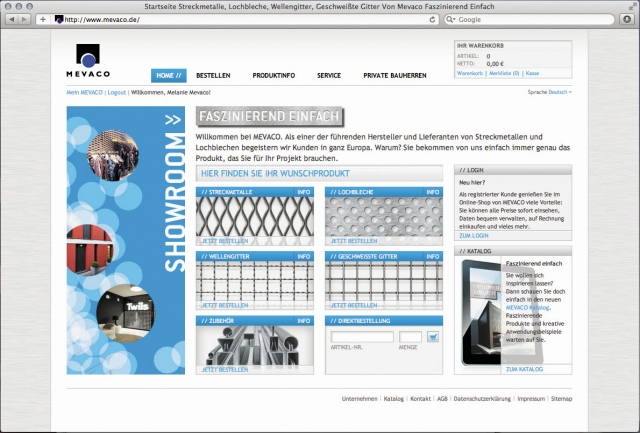Click the Zubehör profiles image
The width and height of the screenshot is (640, 433).
point(255,346)
